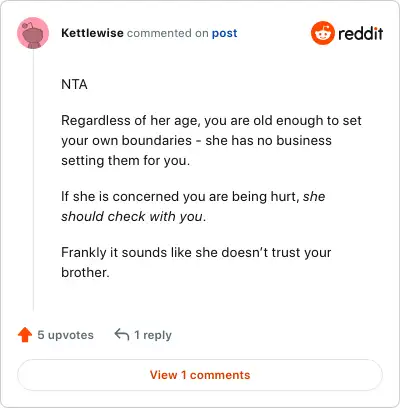Open the Kettlewise username profile
This screenshot has height=408, width=400.
coord(92,33)
